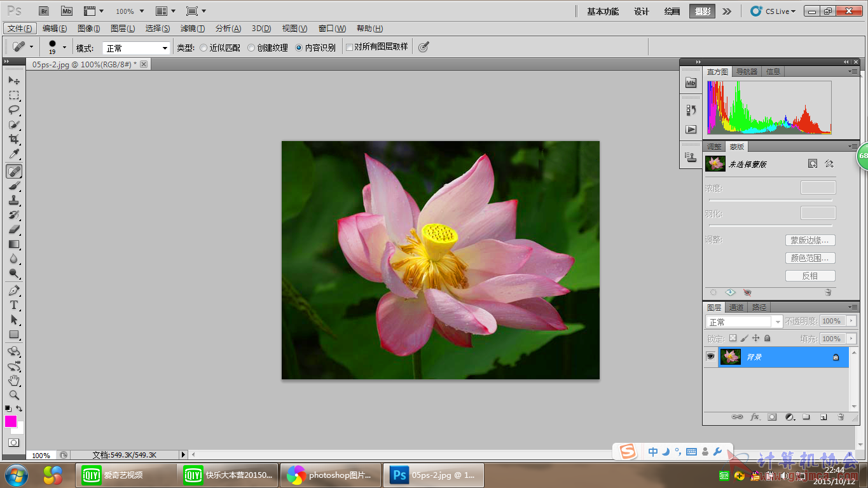Screen dimensions: 868x488
Task: Click the 背景 layer thumbnail
Action: (x=731, y=356)
